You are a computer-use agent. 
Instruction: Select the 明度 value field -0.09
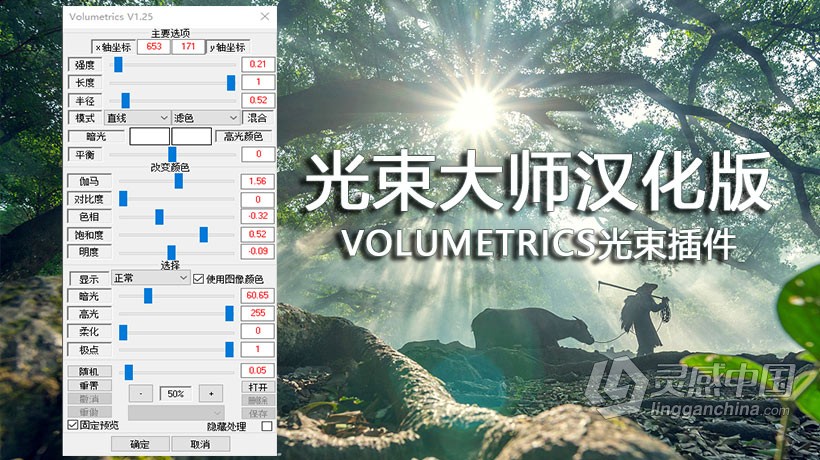258,251
